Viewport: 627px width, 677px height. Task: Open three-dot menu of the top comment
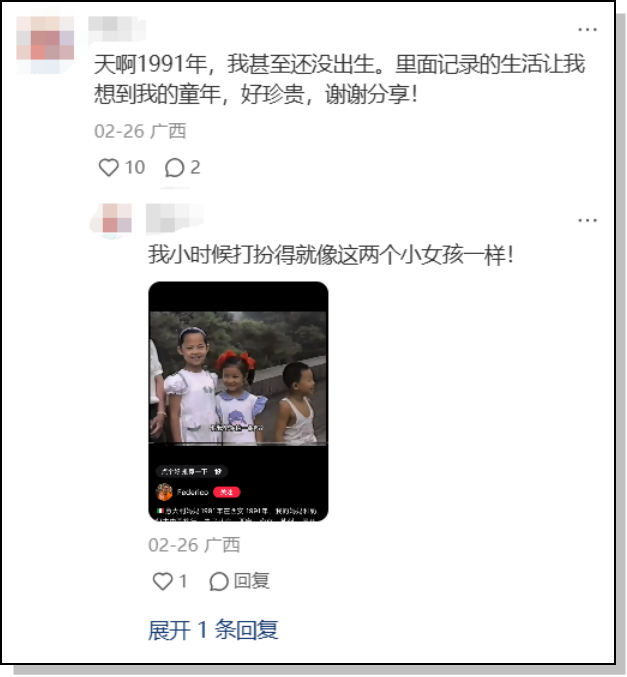(587, 29)
